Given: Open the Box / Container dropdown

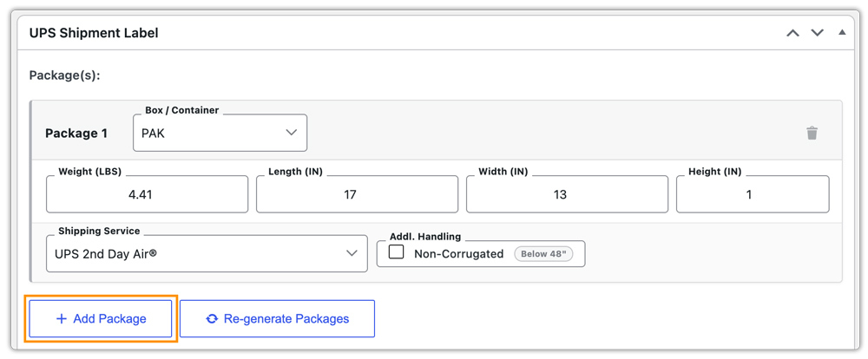Looking at the screenshot, I should tap(220, 133).
